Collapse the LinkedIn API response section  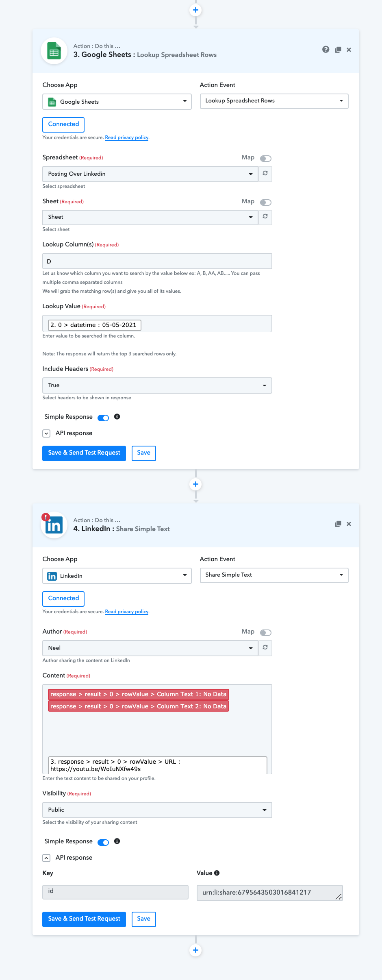click(46, 858)
